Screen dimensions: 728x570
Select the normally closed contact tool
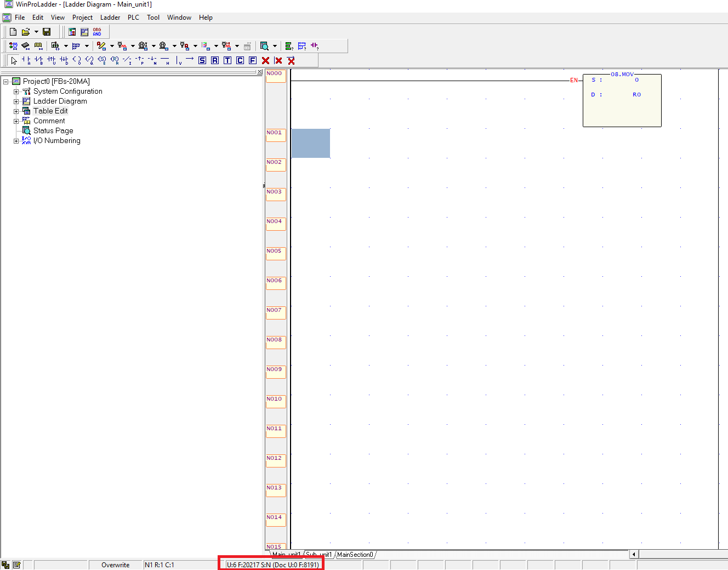point(38,60)
